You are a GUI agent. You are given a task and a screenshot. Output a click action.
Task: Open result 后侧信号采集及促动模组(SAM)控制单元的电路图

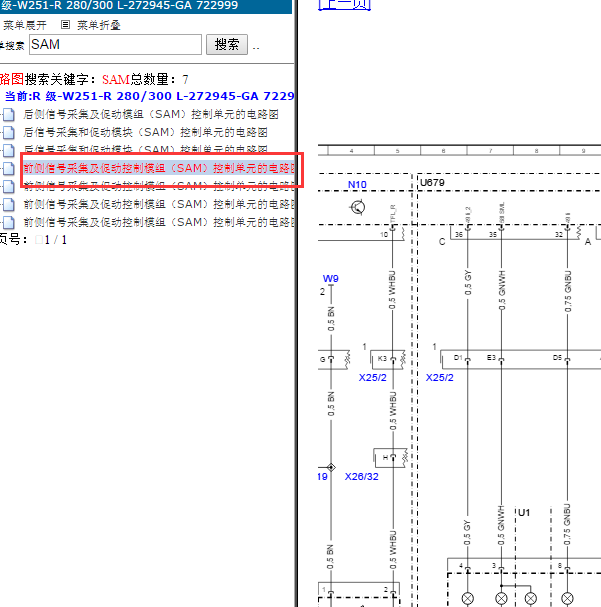point(151,114)
